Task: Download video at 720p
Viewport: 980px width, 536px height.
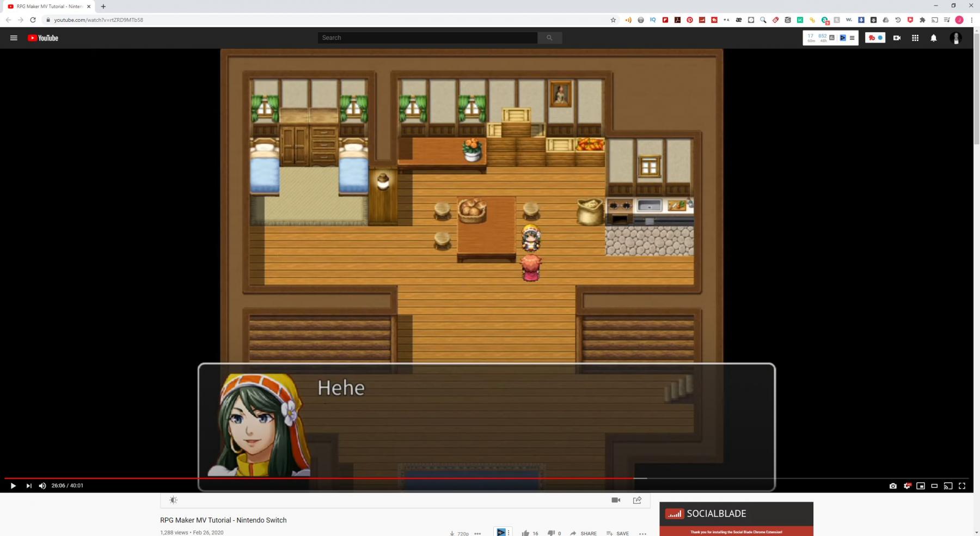Action: (x=459, y=534)
